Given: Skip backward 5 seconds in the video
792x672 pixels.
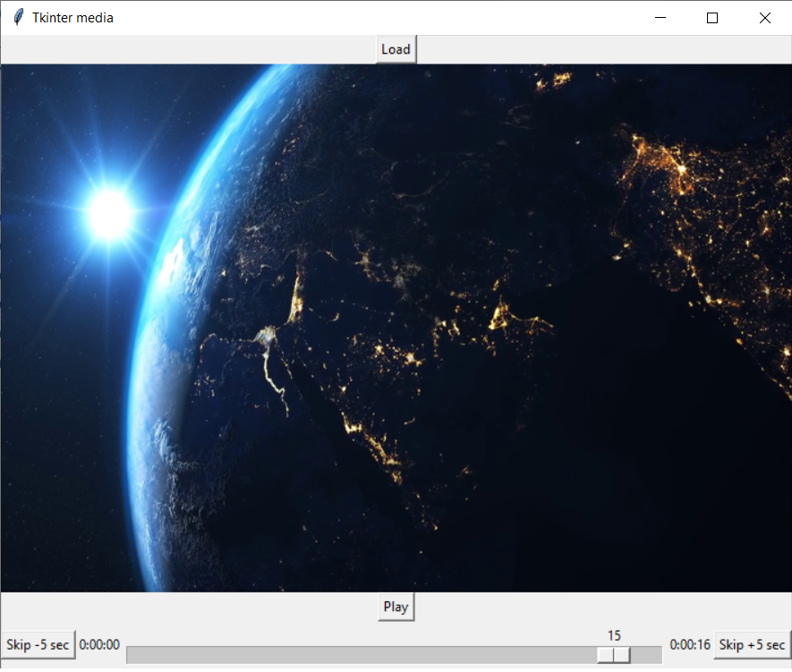Looking at the screenshot, I should [x=38, y=645].
